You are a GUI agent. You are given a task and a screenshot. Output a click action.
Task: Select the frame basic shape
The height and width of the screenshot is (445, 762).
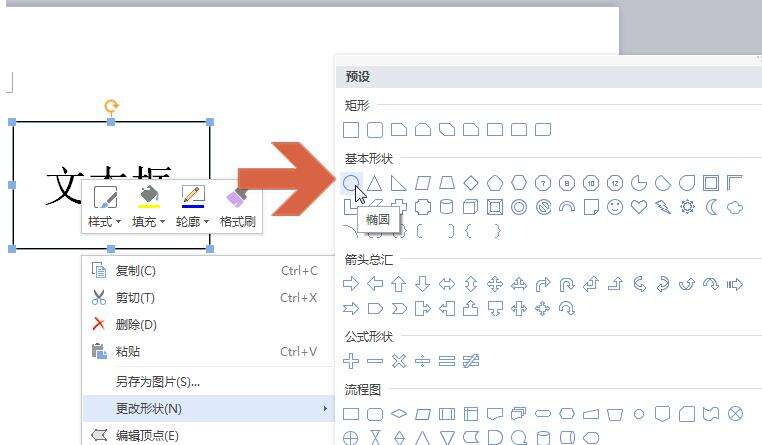pos(711,183)
